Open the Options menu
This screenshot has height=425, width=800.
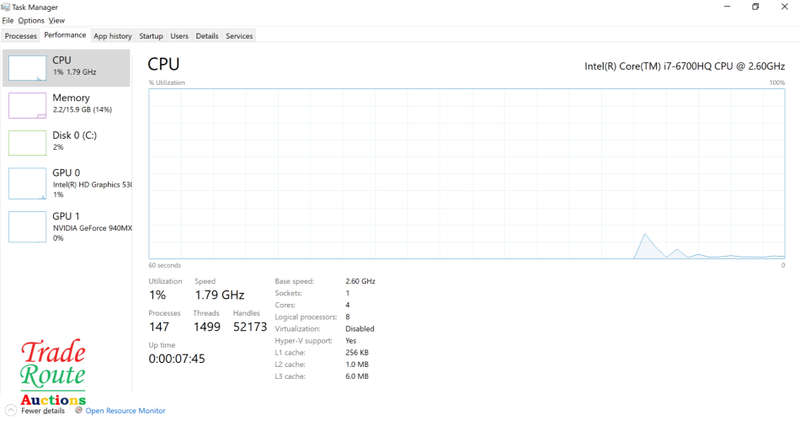coord(31,21)
